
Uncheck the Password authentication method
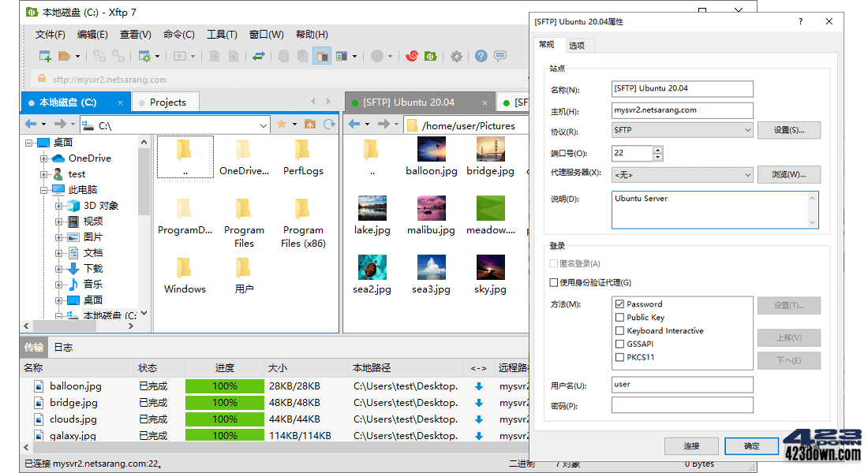tap(618, 304)
